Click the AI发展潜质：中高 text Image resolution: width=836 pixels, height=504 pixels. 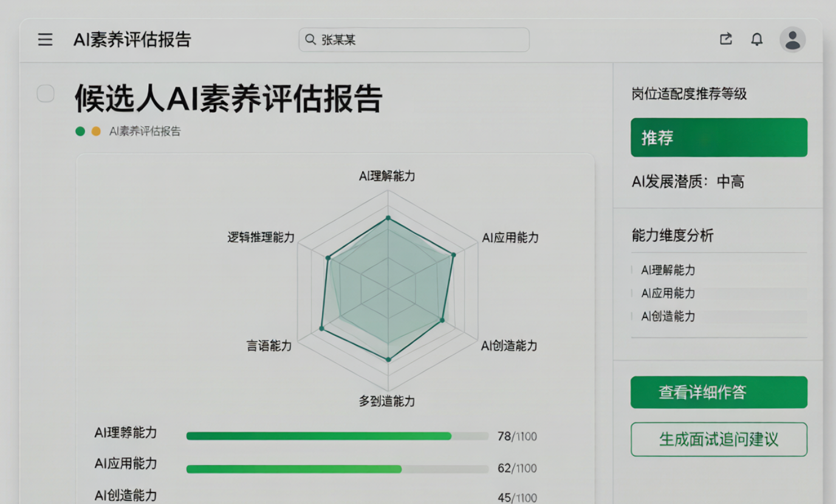click(688, 182)
